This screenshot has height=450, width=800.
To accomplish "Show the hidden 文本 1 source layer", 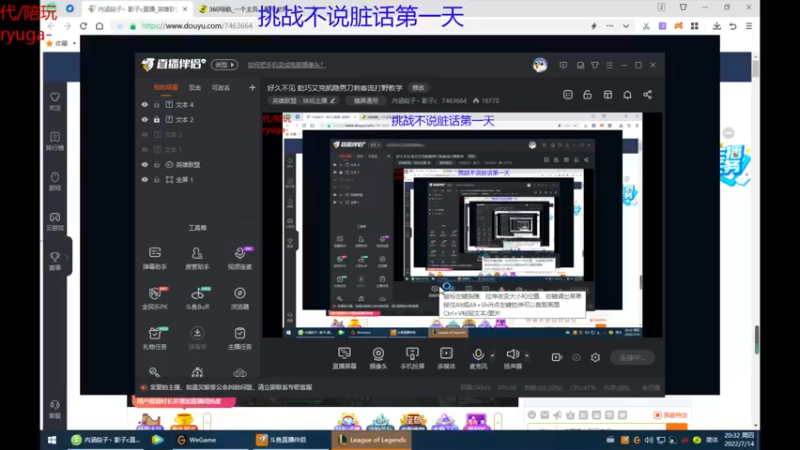I will (x=145, y=149).
